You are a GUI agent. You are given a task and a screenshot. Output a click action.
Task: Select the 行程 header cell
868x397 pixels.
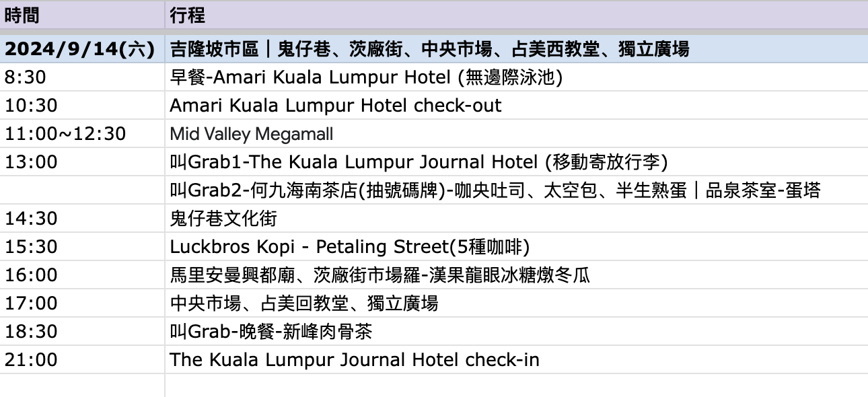(516, 15)
